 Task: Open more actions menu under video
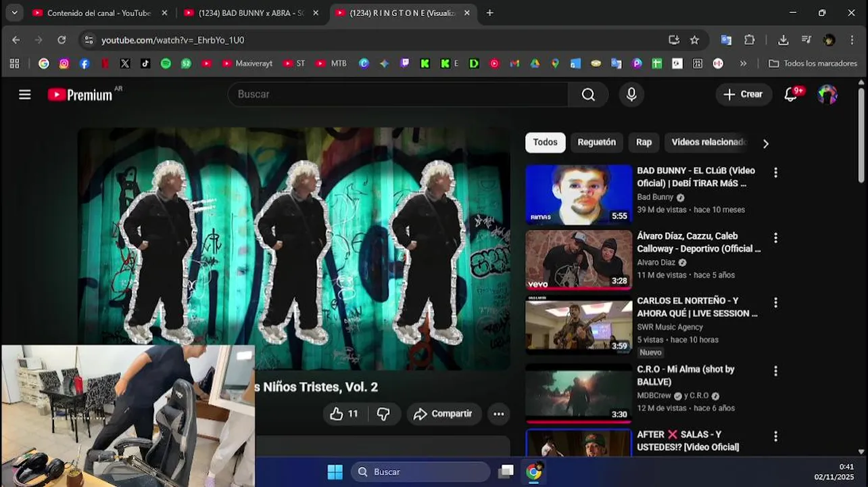tap(499, 414)
